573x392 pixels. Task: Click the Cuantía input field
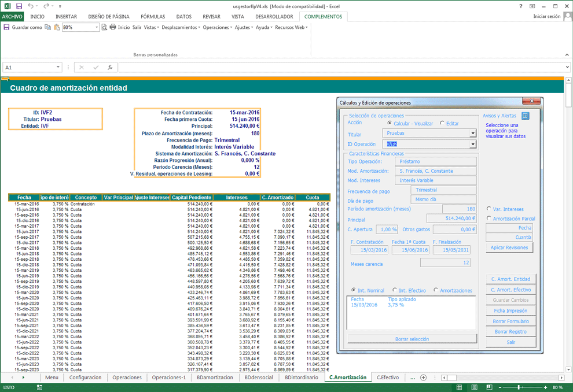(509, 237)
